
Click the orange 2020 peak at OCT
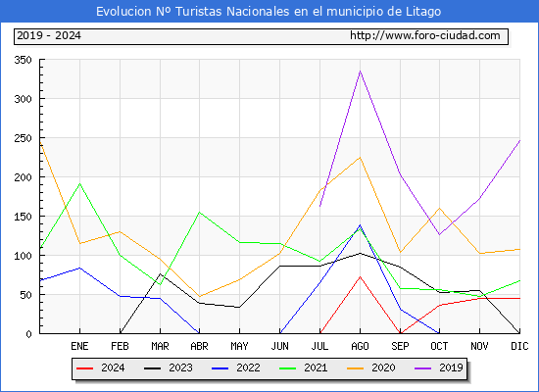pos(439,208)
